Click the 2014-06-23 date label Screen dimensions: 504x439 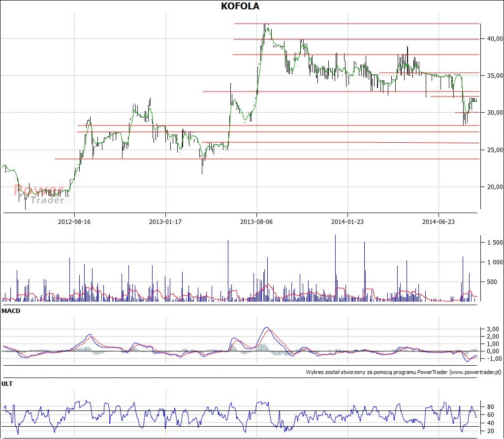pyautogui.click(x=439, y=222)
